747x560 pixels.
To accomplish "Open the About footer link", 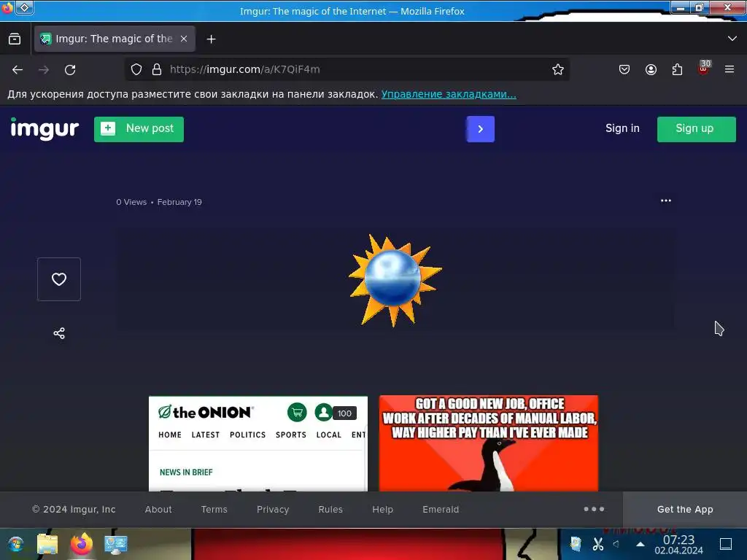I will (x=158, y=510).
